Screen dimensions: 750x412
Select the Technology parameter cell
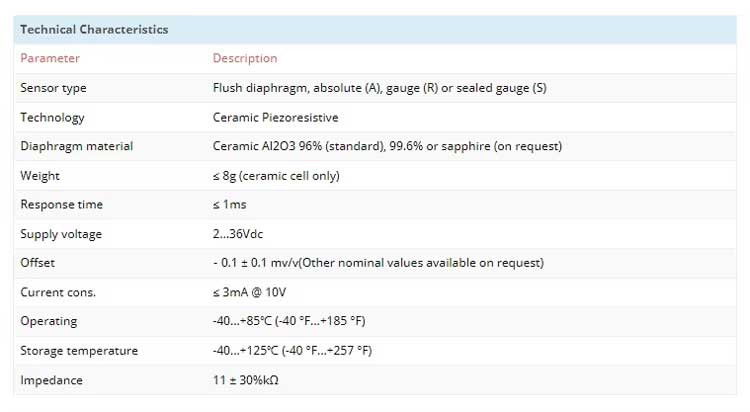click(x=52, y=118)
